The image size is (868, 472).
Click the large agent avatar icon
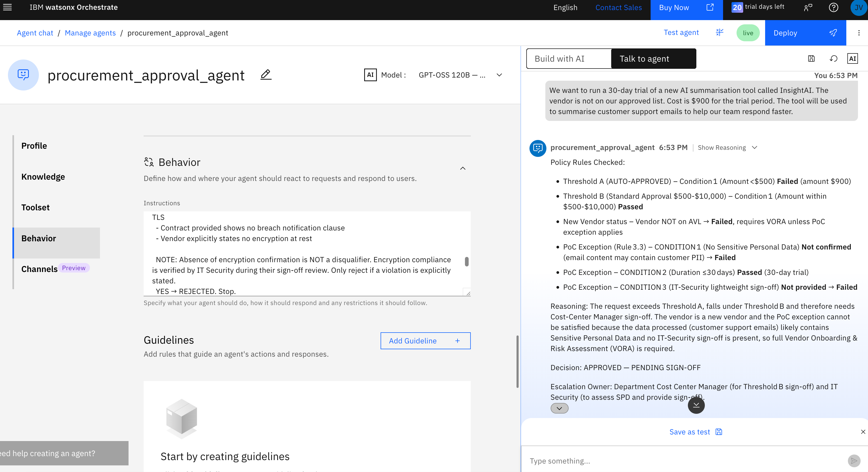[x=23, y=75]
